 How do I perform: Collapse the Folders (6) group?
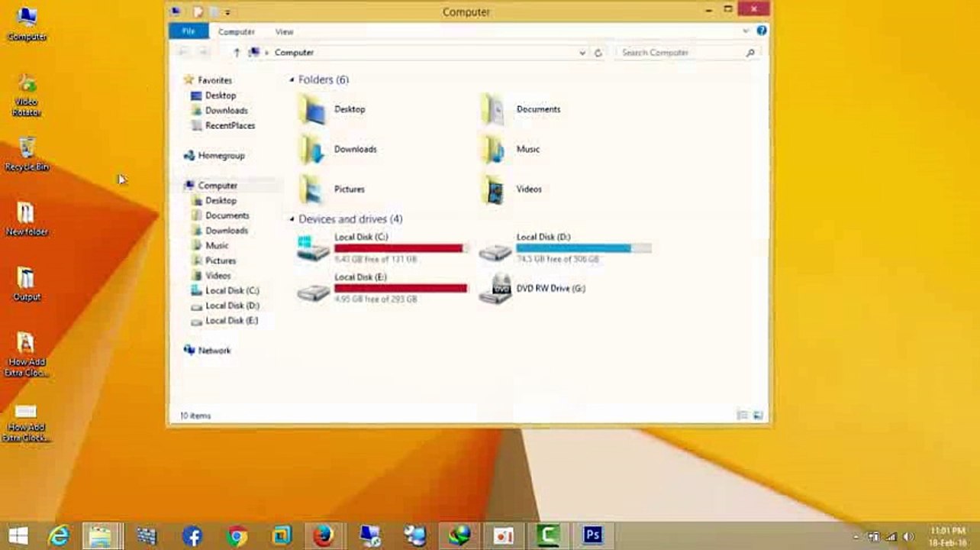coord(292,80)
